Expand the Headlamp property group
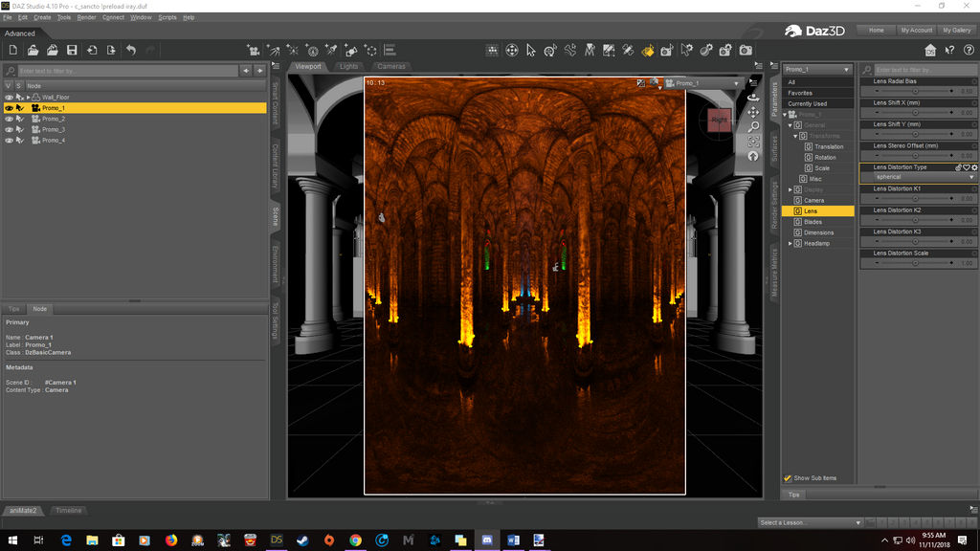The width and height of the screenshot is (980, 551). (790, 243)
